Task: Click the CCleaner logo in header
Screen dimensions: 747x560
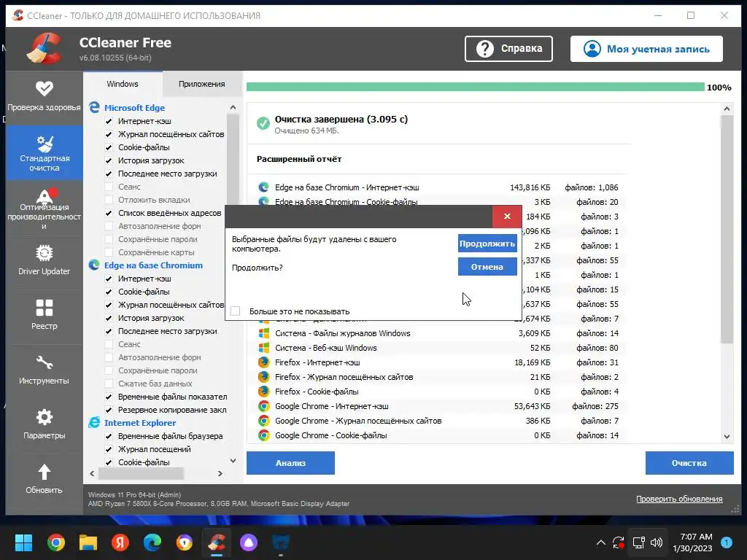Action: (44, 49)
